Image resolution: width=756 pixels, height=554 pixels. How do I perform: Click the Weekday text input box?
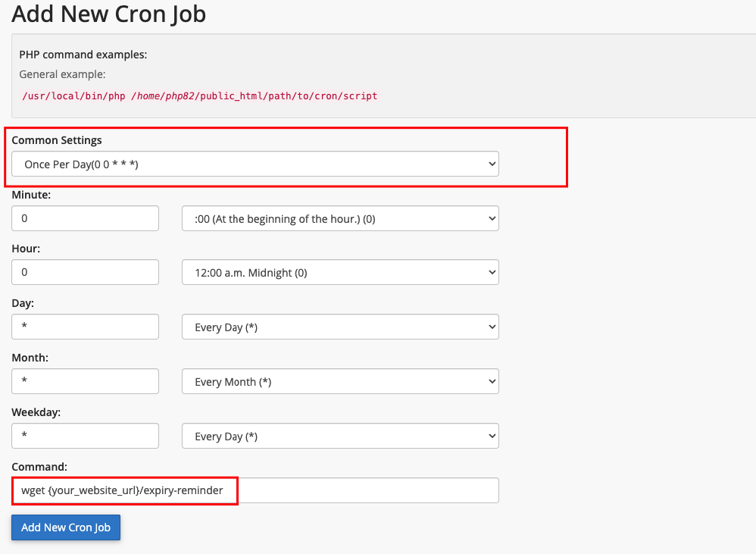click(85, 437)
